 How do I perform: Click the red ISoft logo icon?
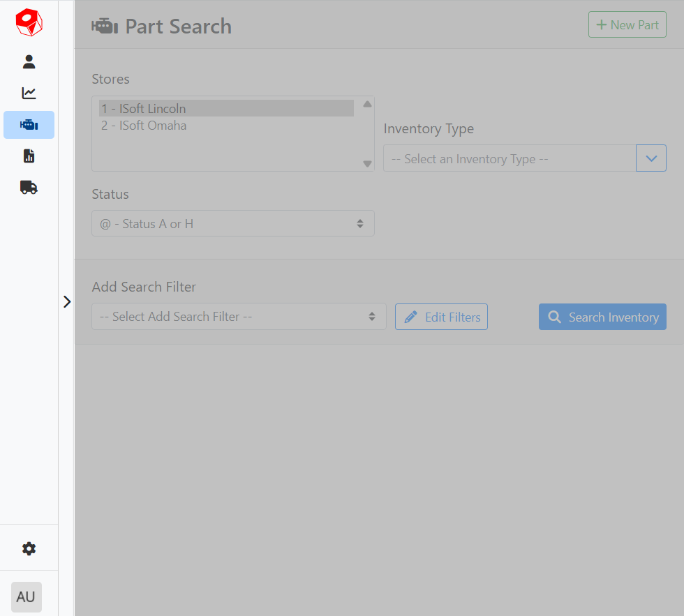point(29,22)
